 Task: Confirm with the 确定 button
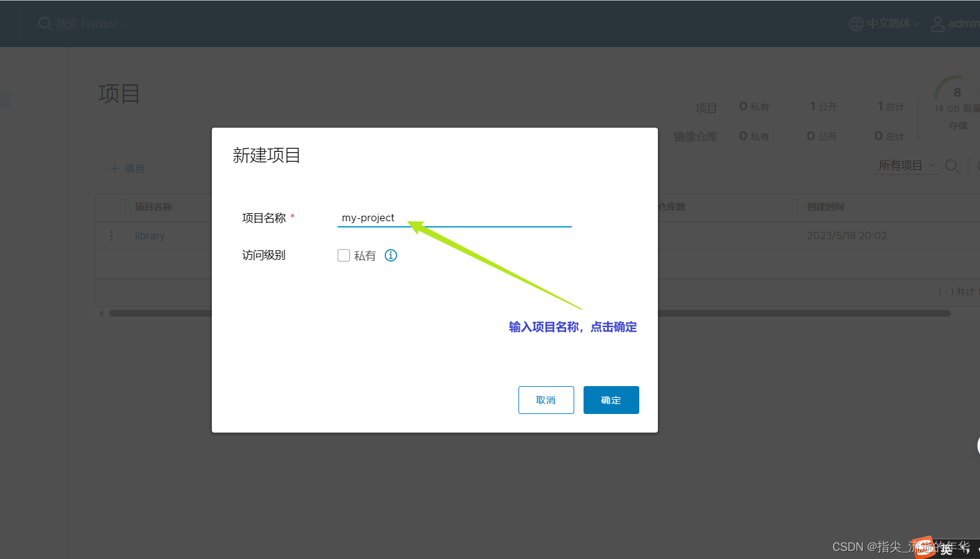pyautogui.click(x=611, y=400)
